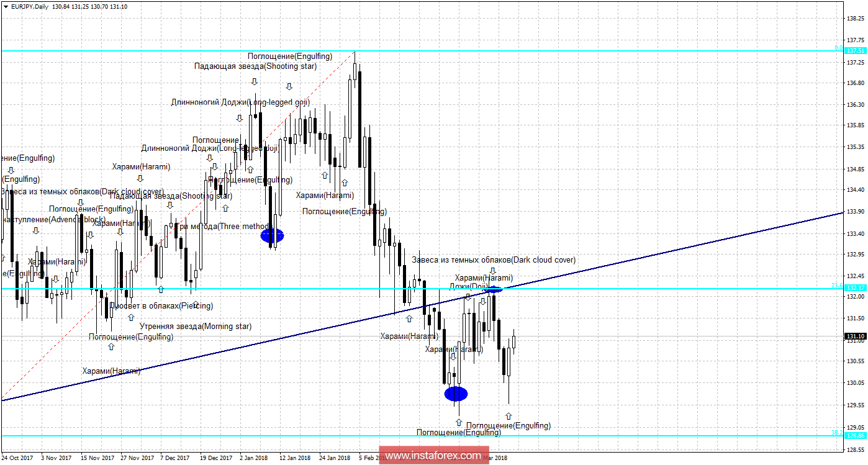The width and height of the screenshot is (868, 465).
Task: Select the blue ellipse near 130.05 low
Action: pos(456,393)
